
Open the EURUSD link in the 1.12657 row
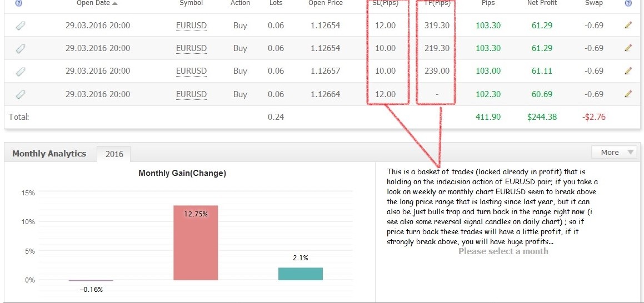(x=191, y=71)
